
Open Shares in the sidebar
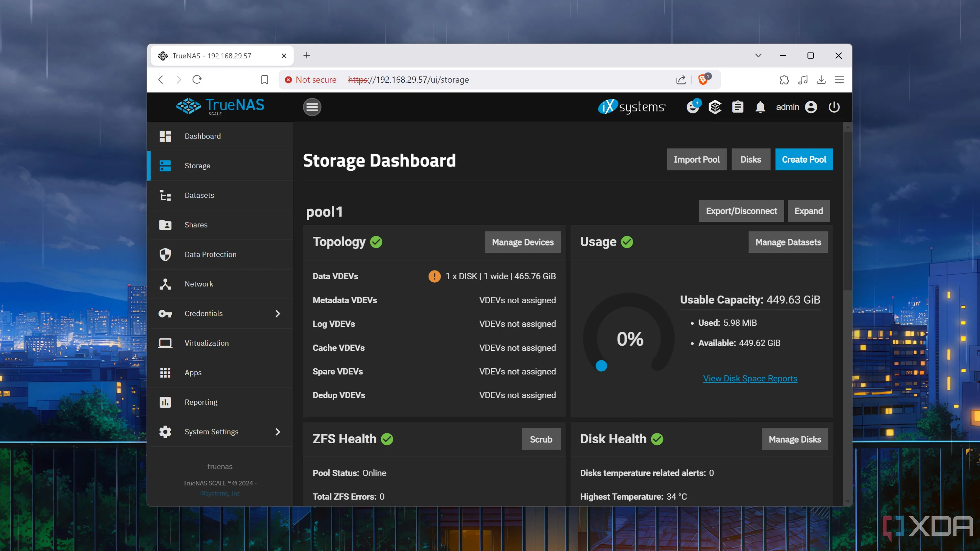[x=220, y=225]
